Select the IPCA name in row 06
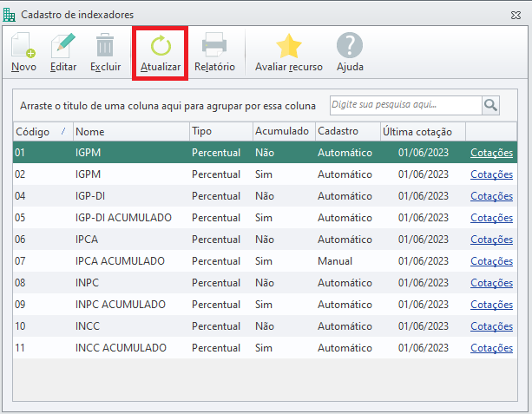The image size is (532, 414). pyautogui.click(x=87, y=240)
